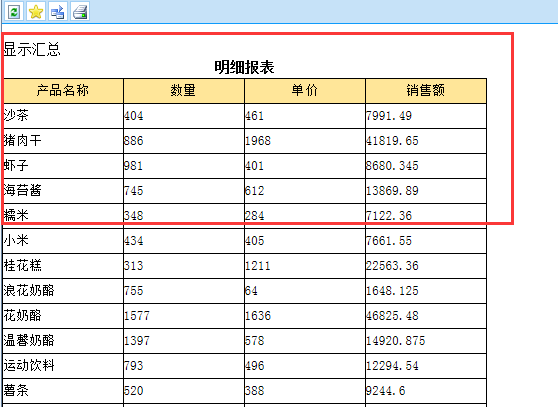This screenshot has width=558, height=407.
Task: Click the printer icon
Action: point(80,12)
